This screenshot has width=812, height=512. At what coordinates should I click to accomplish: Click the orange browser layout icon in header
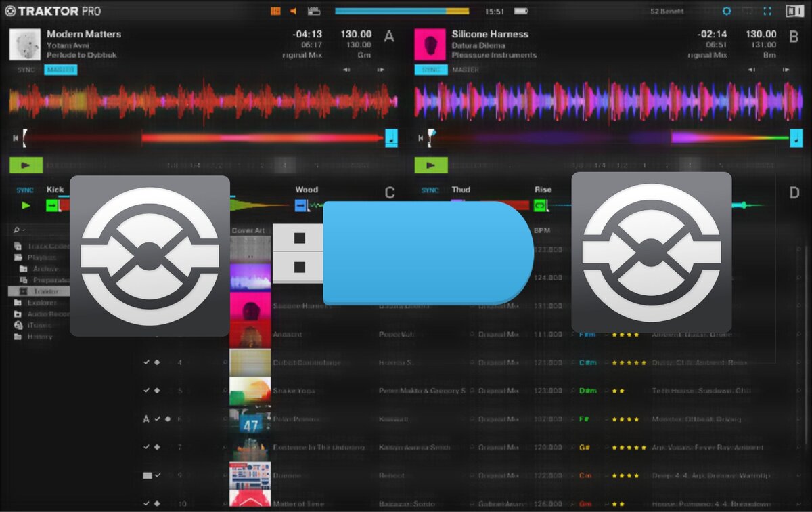pyautogui.click(x=275, y=11)
